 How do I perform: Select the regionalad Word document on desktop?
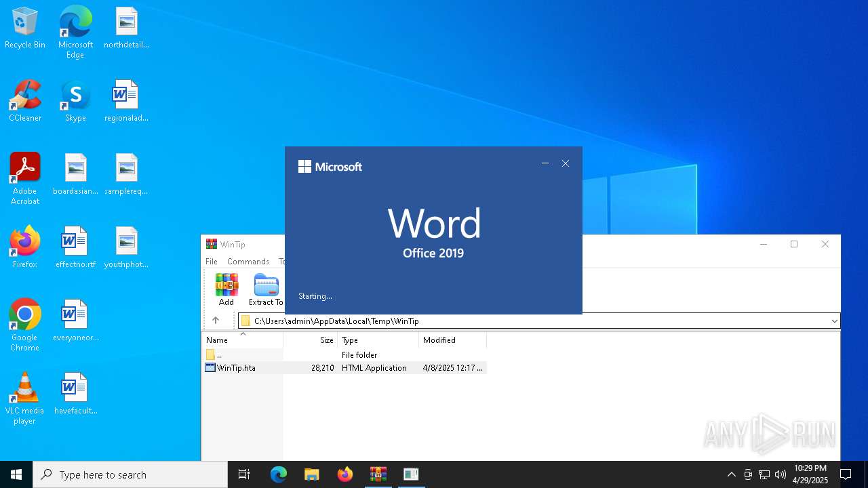[126, 102]
